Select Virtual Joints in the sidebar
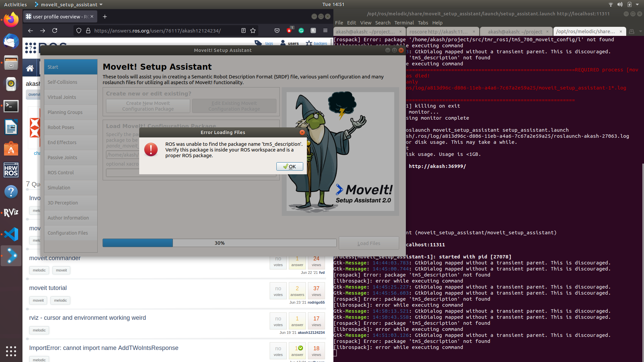 coord(71,97)
